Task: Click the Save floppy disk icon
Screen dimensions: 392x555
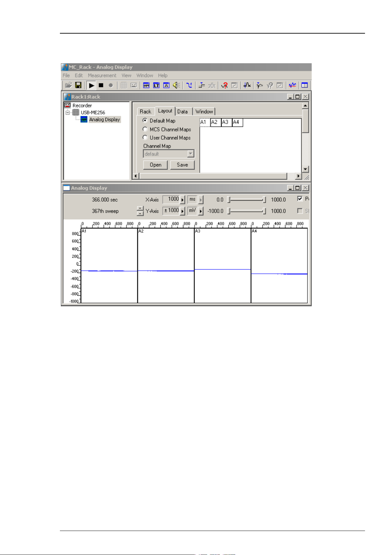Action: [x=78, y=85]
